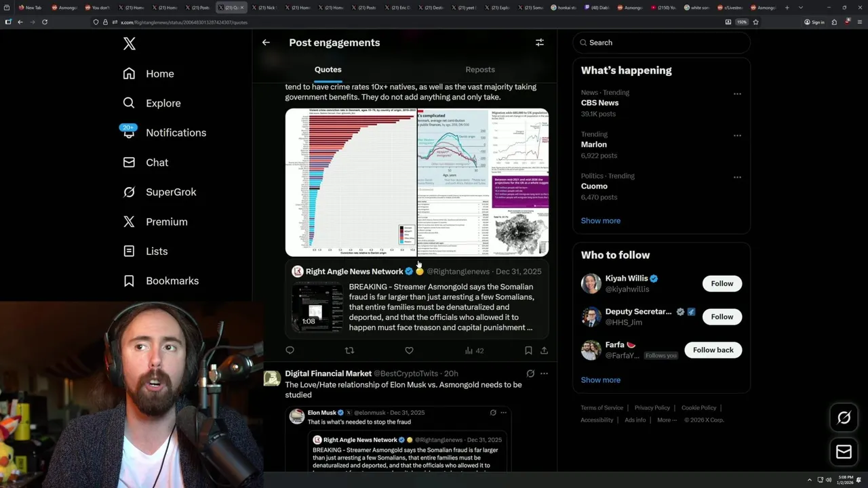Open Privacy Policy link

tap(652, 407)
